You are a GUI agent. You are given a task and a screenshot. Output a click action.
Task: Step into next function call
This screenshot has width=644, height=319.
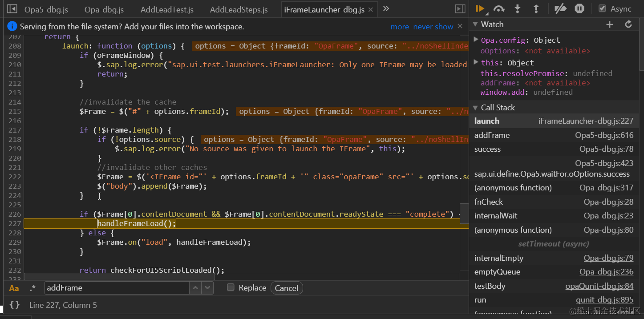[x=518, y=8]
